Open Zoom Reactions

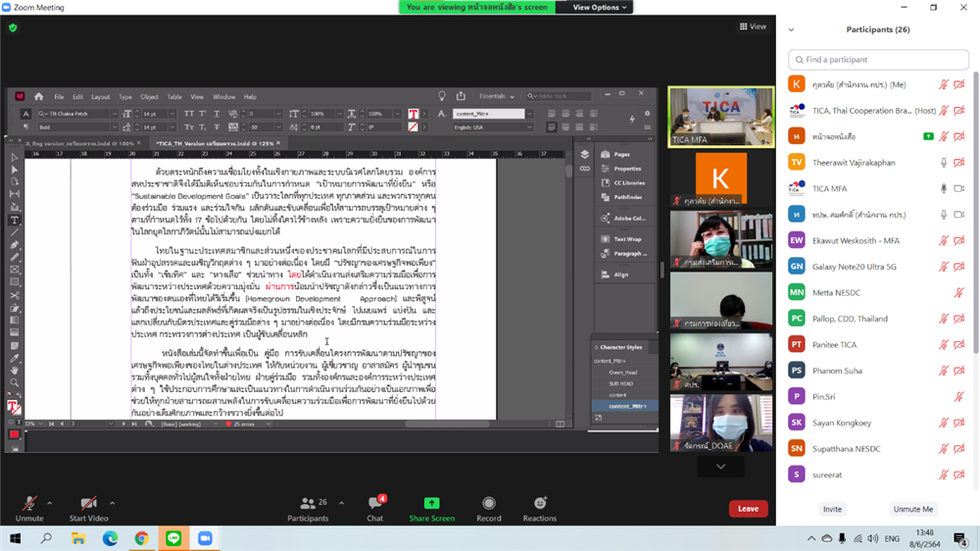(x=539, y=509)
